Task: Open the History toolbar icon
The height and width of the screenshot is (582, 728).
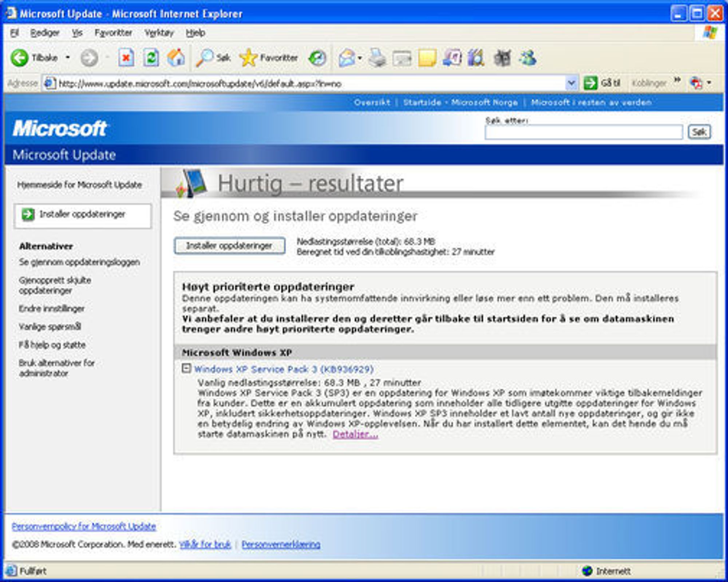Action: click(x=317, y=58)
